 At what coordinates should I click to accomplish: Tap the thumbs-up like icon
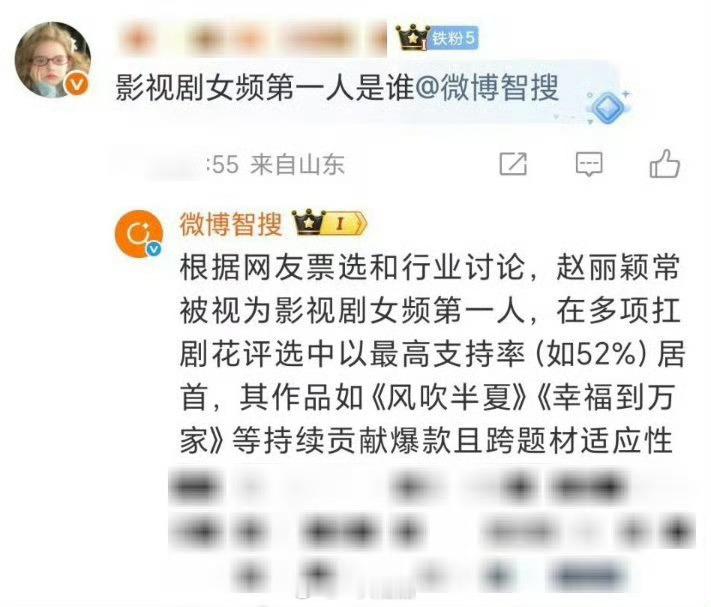coord(664,163)
